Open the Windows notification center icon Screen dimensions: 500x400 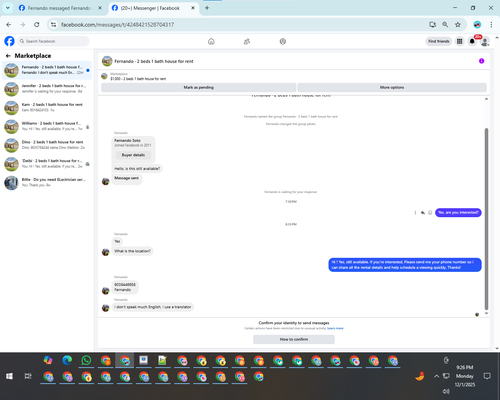pyautogui.click(x=487, y=376)
